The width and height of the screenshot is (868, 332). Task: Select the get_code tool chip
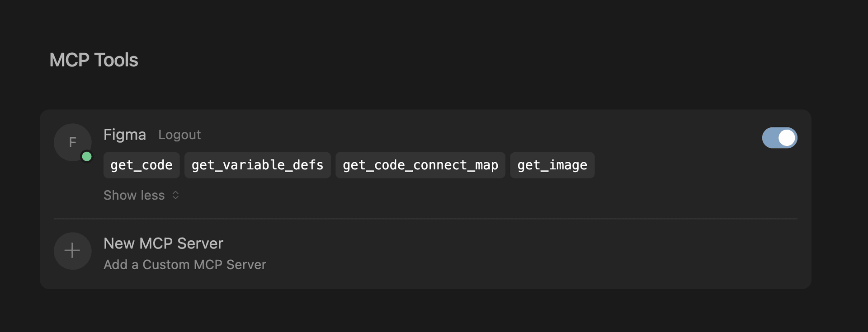[141, 165]
